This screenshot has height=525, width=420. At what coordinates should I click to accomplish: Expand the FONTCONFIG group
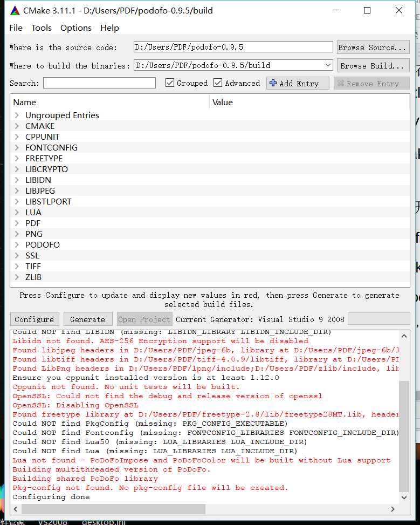coord(17,147)
